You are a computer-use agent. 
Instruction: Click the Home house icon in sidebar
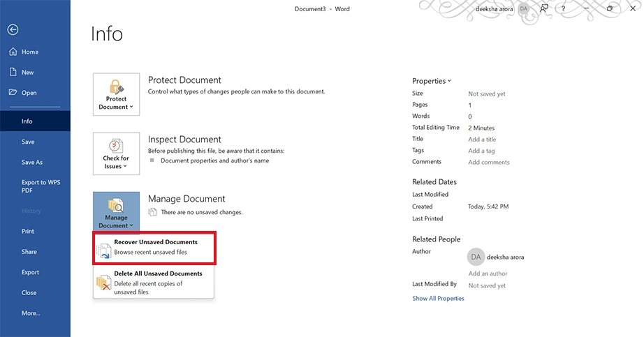click(13, 52)
